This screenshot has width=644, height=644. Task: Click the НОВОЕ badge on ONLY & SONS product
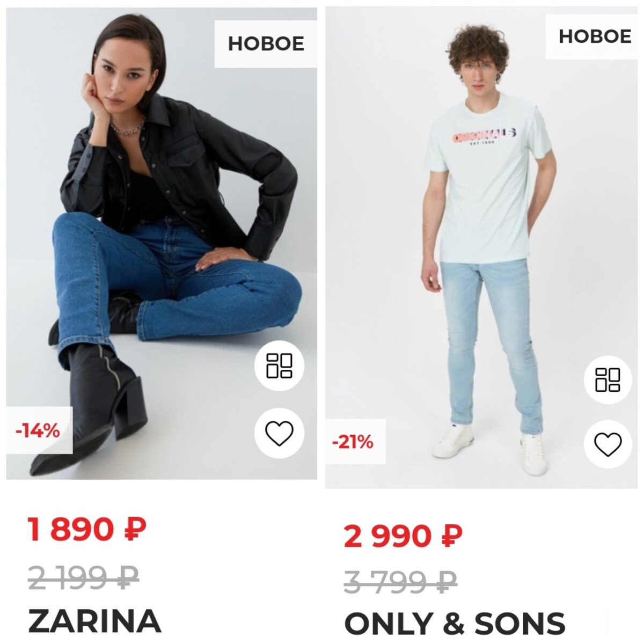point(592,36)
